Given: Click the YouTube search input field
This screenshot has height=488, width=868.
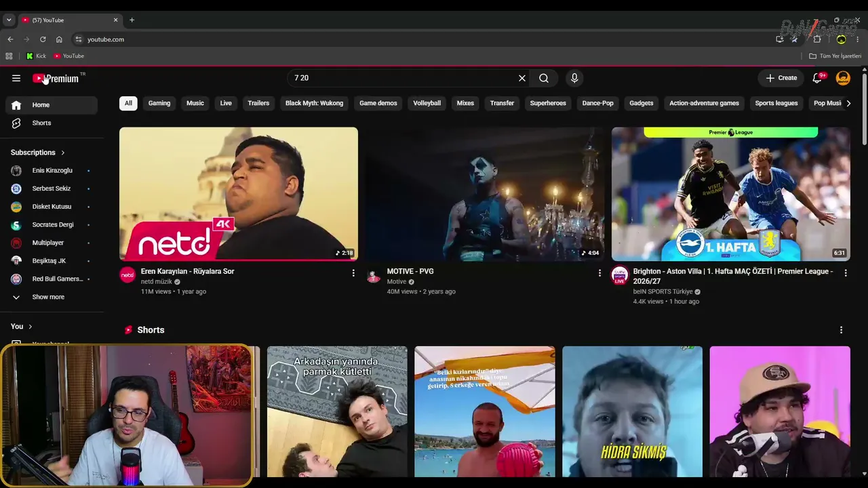Looking at the screenshot, I should (x=403, y=78).
